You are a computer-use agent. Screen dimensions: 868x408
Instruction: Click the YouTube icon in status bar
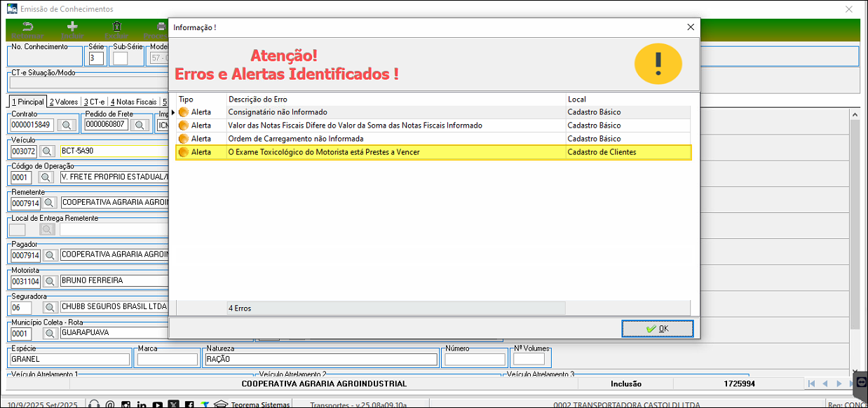tap(158, 404)
